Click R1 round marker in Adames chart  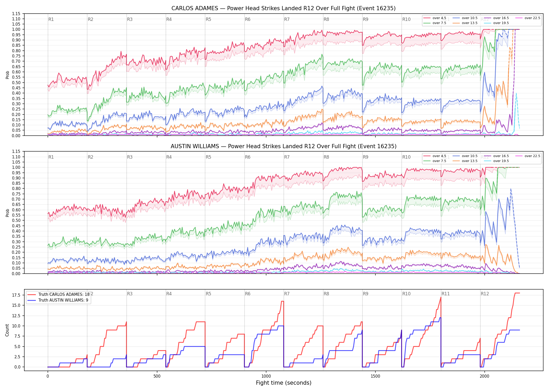(51, 19)
